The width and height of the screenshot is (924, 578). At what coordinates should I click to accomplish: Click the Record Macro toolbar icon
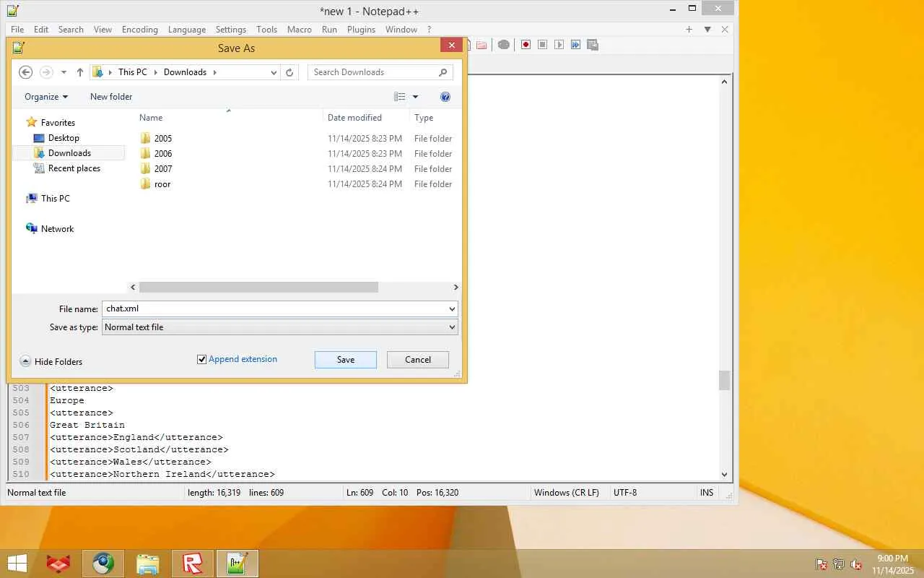(x=526, y=45)
